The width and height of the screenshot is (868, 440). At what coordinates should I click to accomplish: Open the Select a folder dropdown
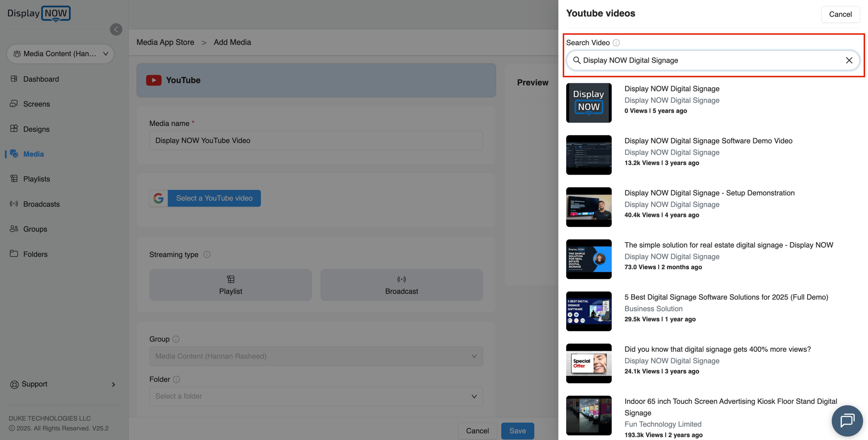point(316,396)
